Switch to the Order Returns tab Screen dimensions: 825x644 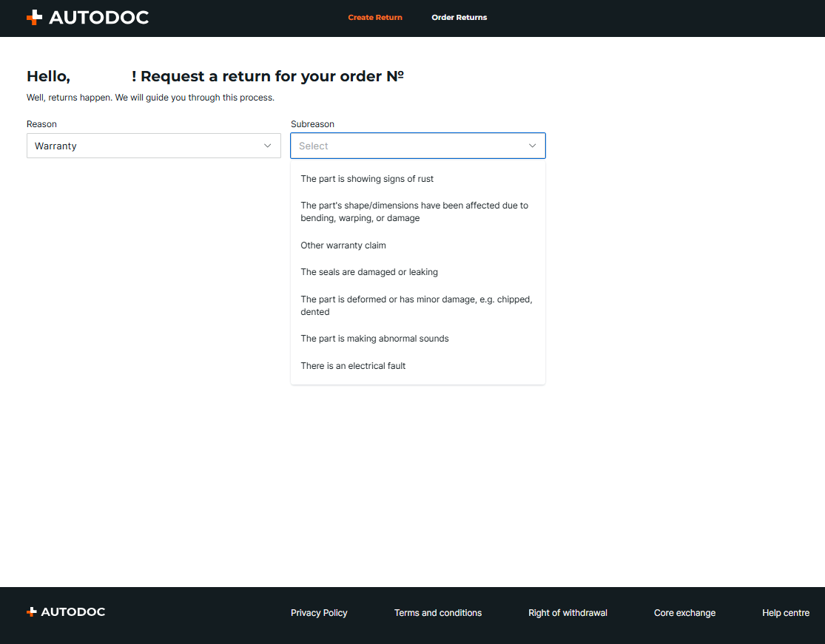coord(459,18)
